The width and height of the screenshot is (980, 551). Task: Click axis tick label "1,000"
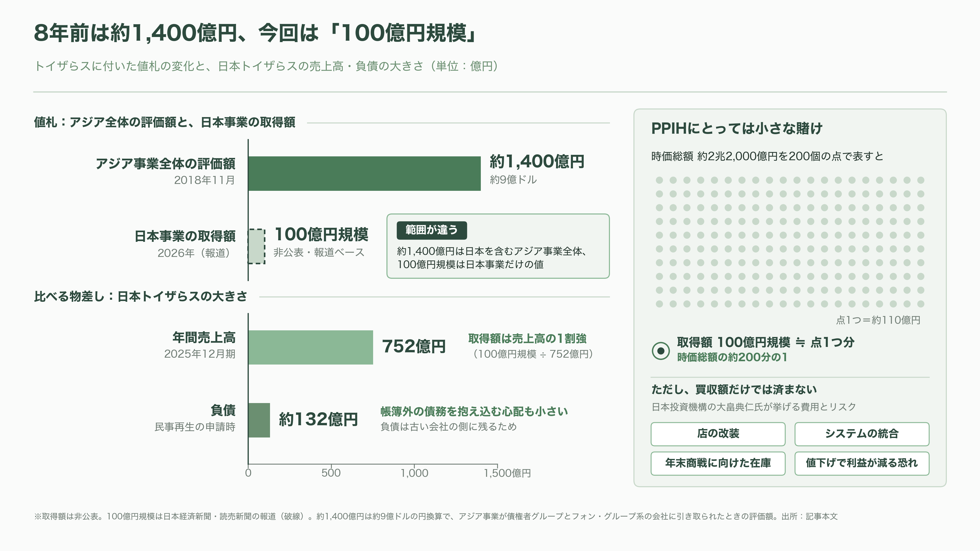point(414,473)
